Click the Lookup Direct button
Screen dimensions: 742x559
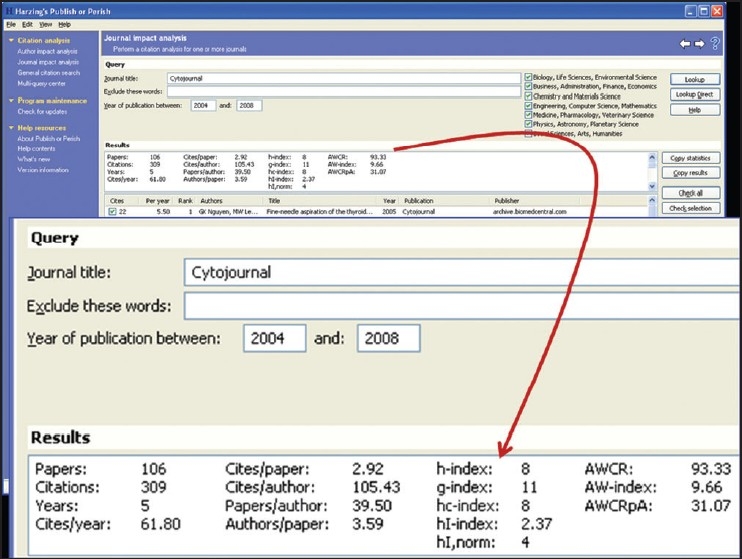coord(695,94)
